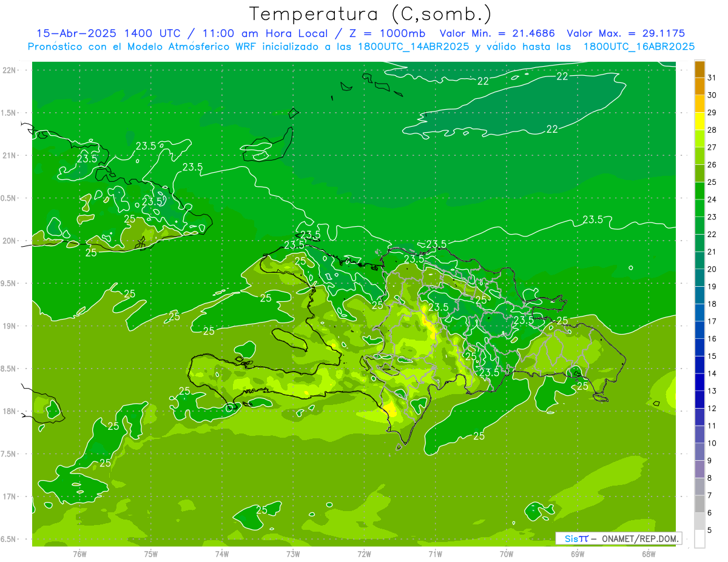Pick the yellow swatch between legend values 28 and 29
Viewport: 728px width, 562px height.
[x=699, y=121]
